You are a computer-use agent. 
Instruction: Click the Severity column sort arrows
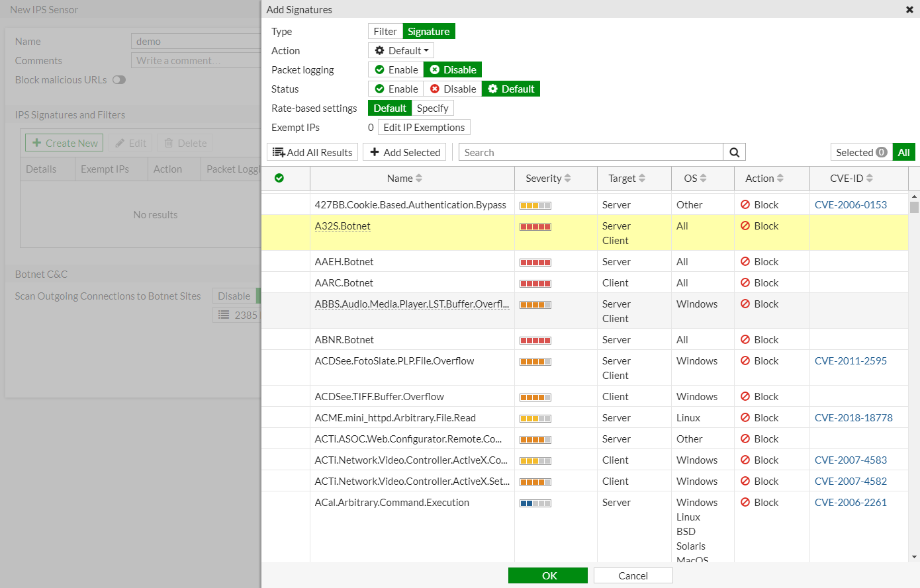pyautogui.click(x=568, y=179)
